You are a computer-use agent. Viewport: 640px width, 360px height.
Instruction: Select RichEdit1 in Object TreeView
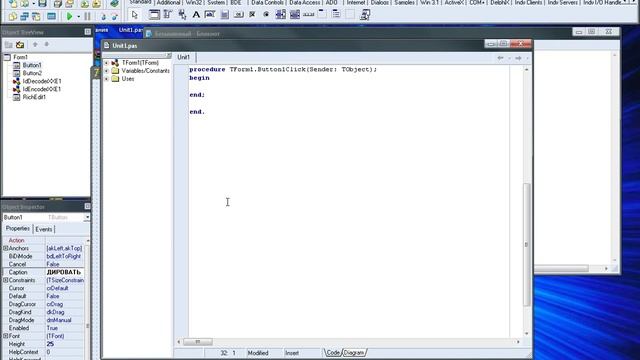click(x=34, y=97)
